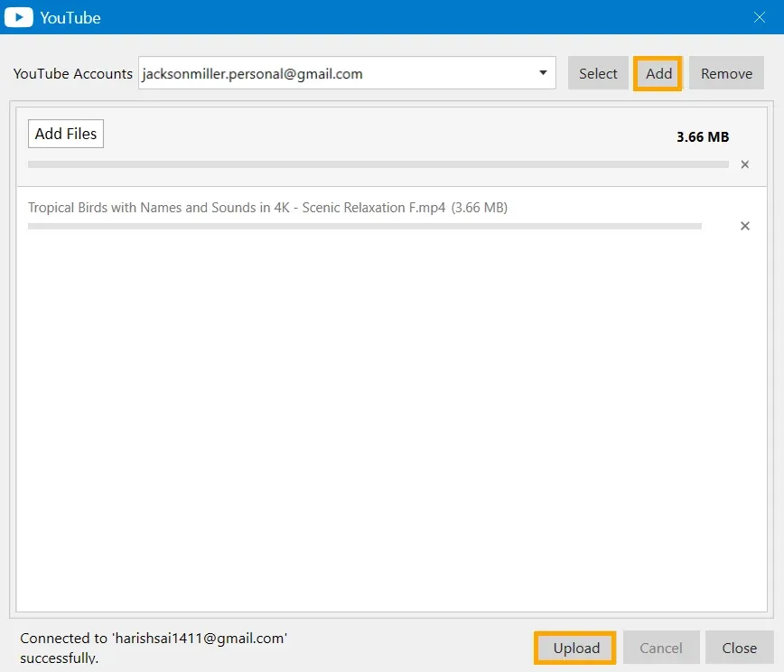Click the 3.66 MB total size label
Viewport: 784px width, 672px height.
click(x=703, y=136)
